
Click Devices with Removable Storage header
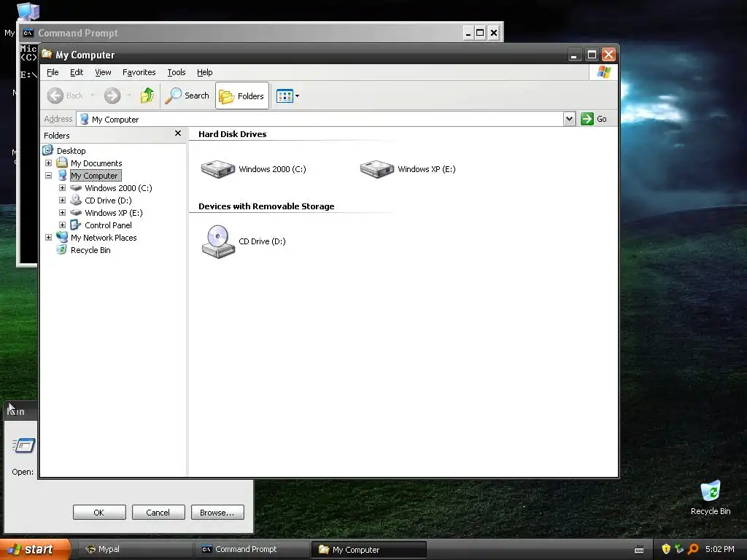pos(266,206)
